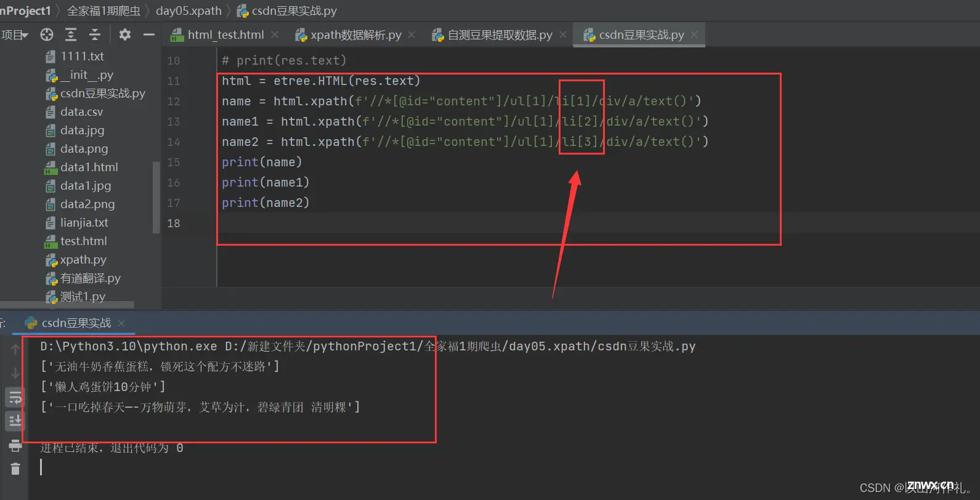Click the 1111.txt file icon
980x500 pixels.
coord(51,57)
